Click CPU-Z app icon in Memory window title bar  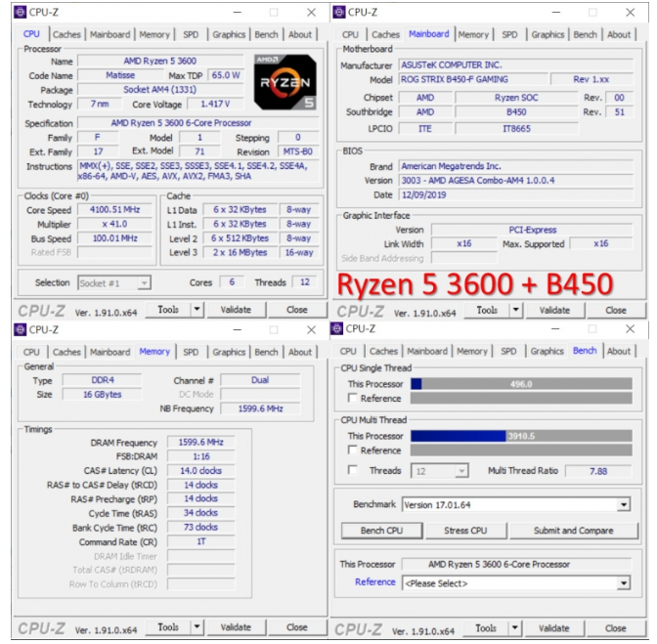coord(20,329)
